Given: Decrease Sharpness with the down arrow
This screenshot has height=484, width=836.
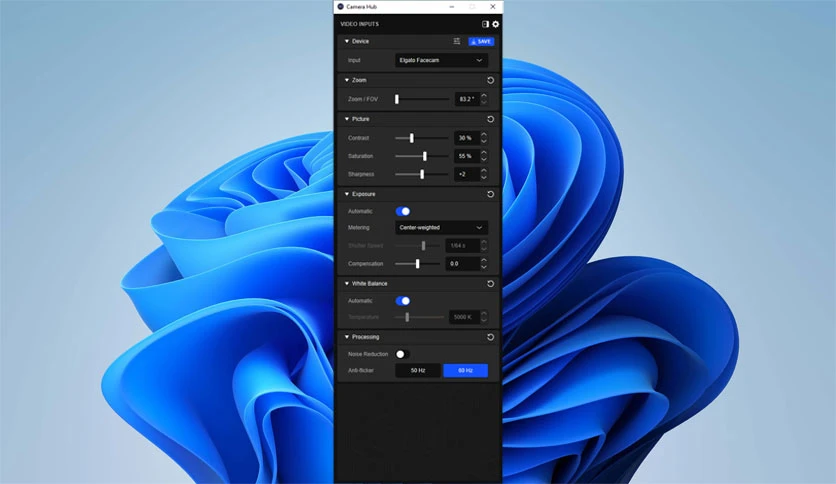Looking at the screenshot, I should click(x=484, y=177).
